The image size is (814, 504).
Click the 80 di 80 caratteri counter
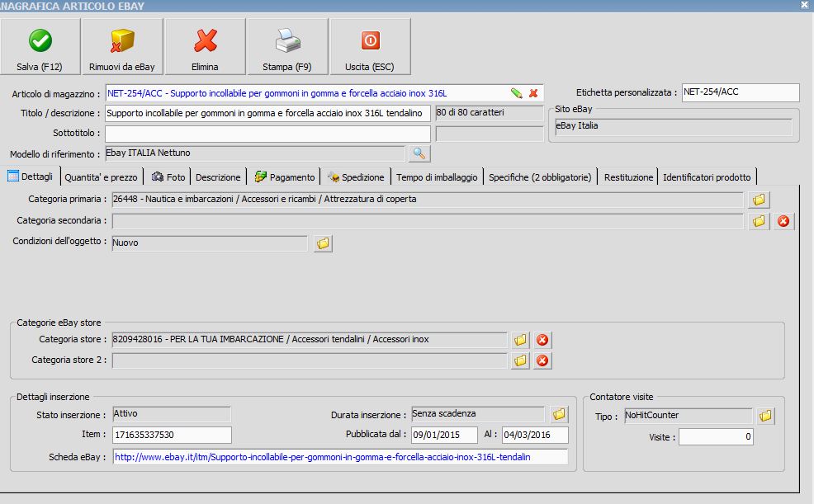[489, 113]
